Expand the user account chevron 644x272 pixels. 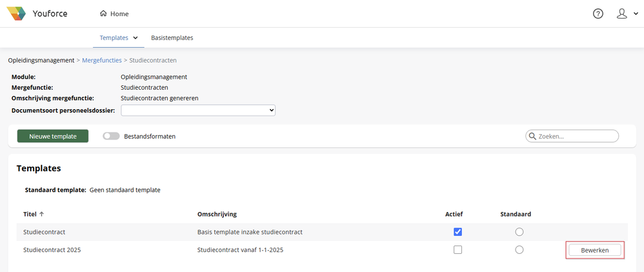(x=635, y=14)
